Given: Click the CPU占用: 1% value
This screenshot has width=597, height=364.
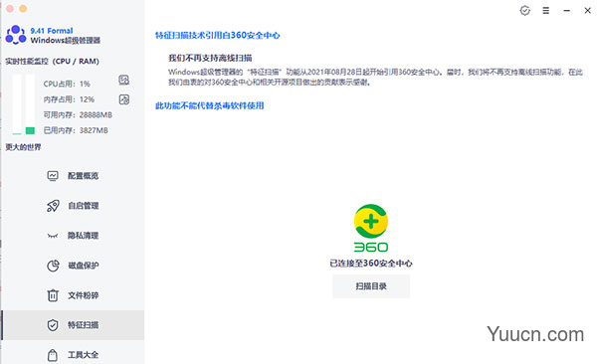Looking at the screenshot, I should pyautogui.click(x=67, y=84).
